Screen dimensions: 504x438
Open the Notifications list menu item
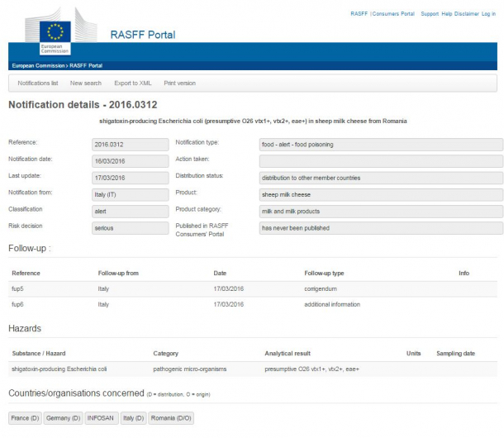[38, 83]
